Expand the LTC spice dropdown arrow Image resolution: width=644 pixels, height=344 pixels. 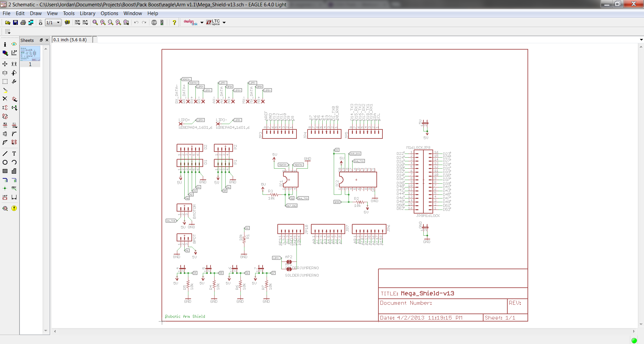tap(224, 22)
